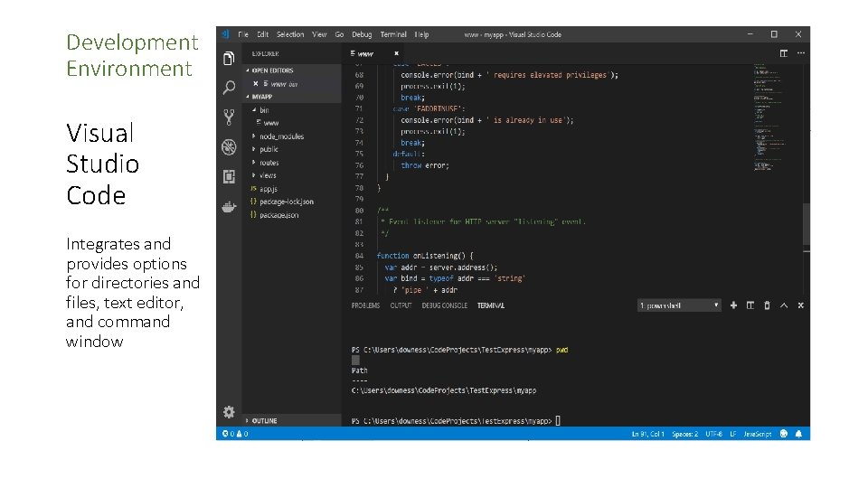The height and width of the screenshot is (488, 868).
Task: Close the www editor tab
Action: point(396,53)
